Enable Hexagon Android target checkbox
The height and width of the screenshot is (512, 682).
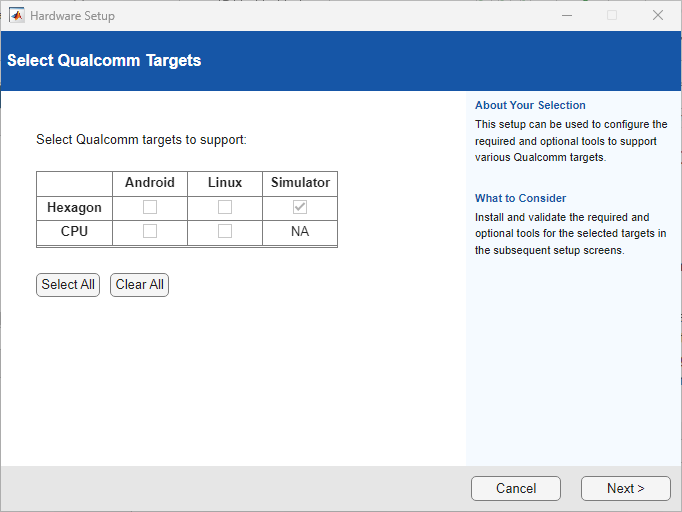[150, 207]
